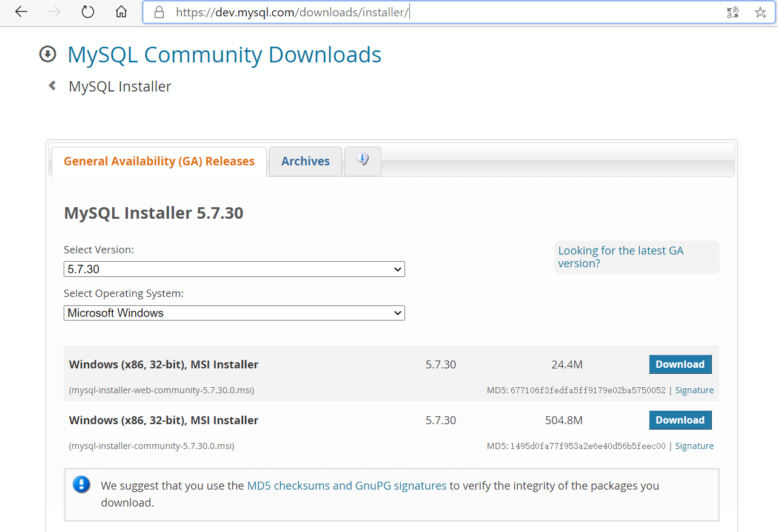This screenshot has height=532, width=778.
Task: Click MD5 value 1495d0fa77f953a2e6e40d56b5feec00
Action: [x=588, y=446]
